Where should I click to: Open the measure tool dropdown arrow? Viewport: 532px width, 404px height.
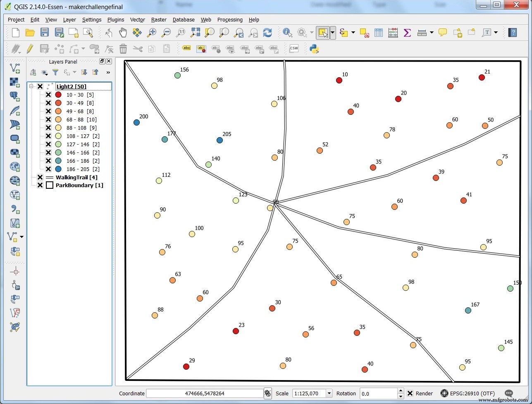point(432,33)
